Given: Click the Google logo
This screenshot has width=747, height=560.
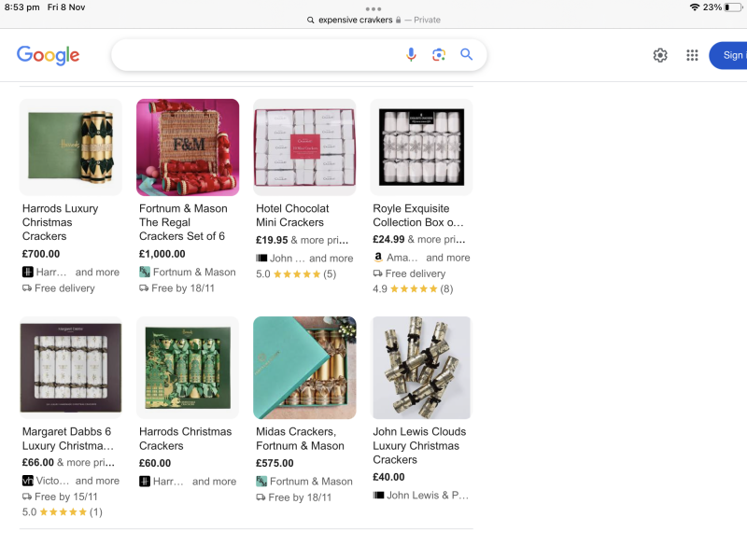Looking at the screenshot, I should click(49, 55).
